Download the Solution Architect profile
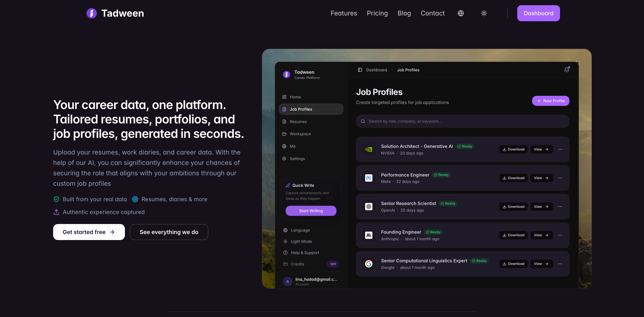This screenshot has height=317, width=644. (513, 149)
